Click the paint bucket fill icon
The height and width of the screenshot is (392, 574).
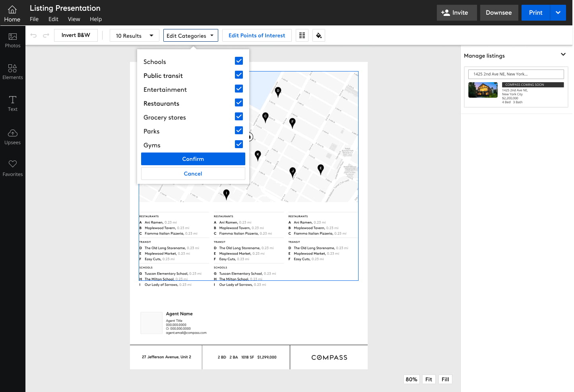click(x=319, y=35)
